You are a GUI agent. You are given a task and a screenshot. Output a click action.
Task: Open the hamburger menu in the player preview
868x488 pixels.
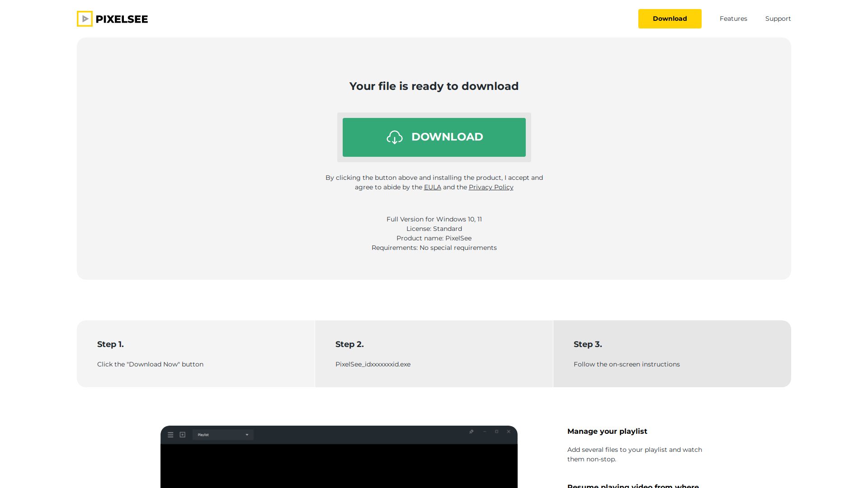170,435
